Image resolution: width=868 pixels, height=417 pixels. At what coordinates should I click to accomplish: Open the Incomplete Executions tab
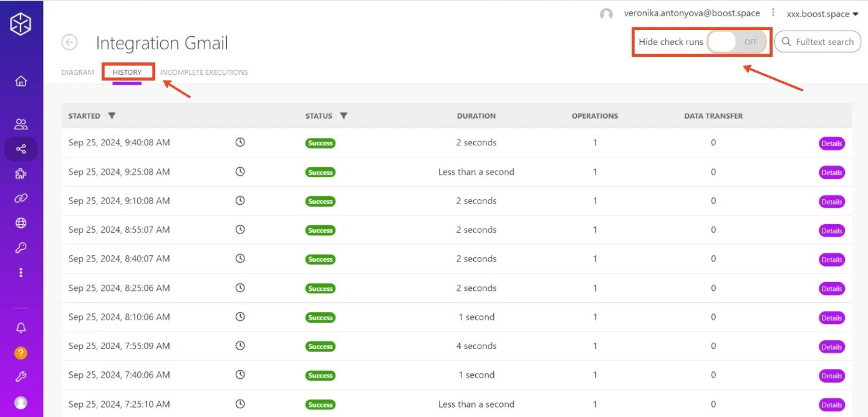point(204,72)
